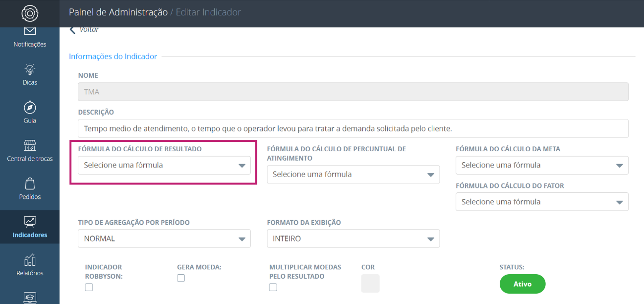Pick a color in the Cor swatch
The width and height of the screenshot is (644, 304).
[x=370, y=283]
